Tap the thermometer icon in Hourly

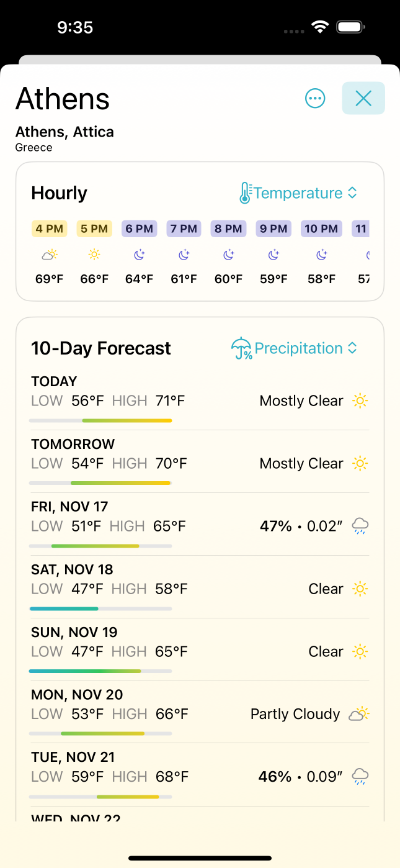(x=246, y=193)
